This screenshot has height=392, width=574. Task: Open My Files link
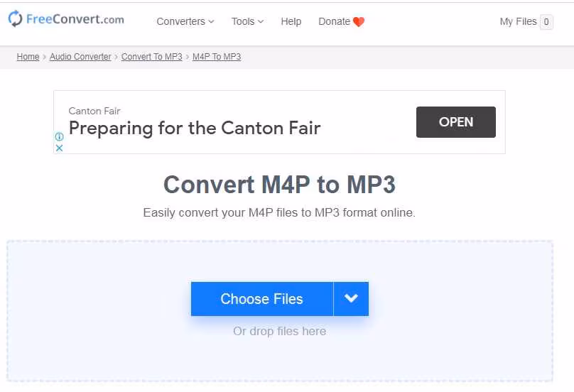point(518,22)
